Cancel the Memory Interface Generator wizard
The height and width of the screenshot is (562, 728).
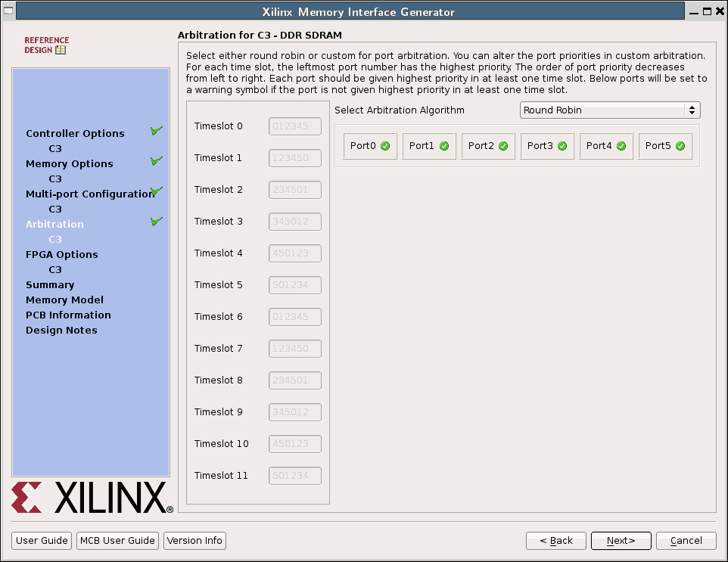coord(686,541)
